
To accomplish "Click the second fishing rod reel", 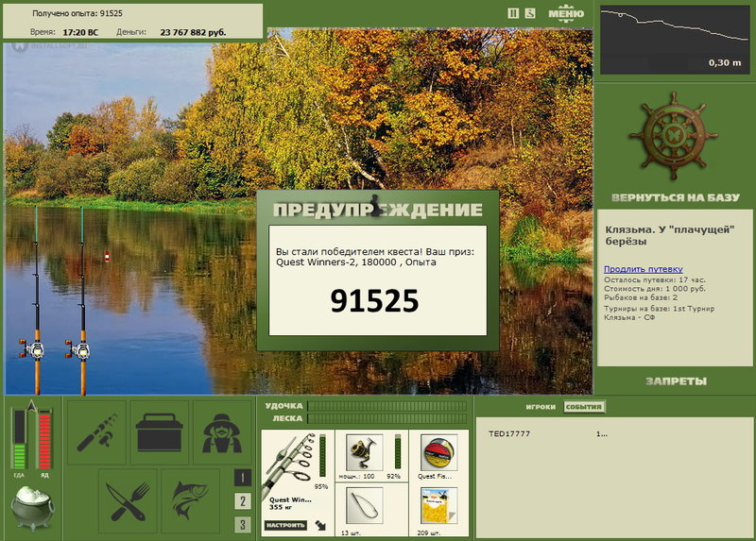I will [79, 349].
